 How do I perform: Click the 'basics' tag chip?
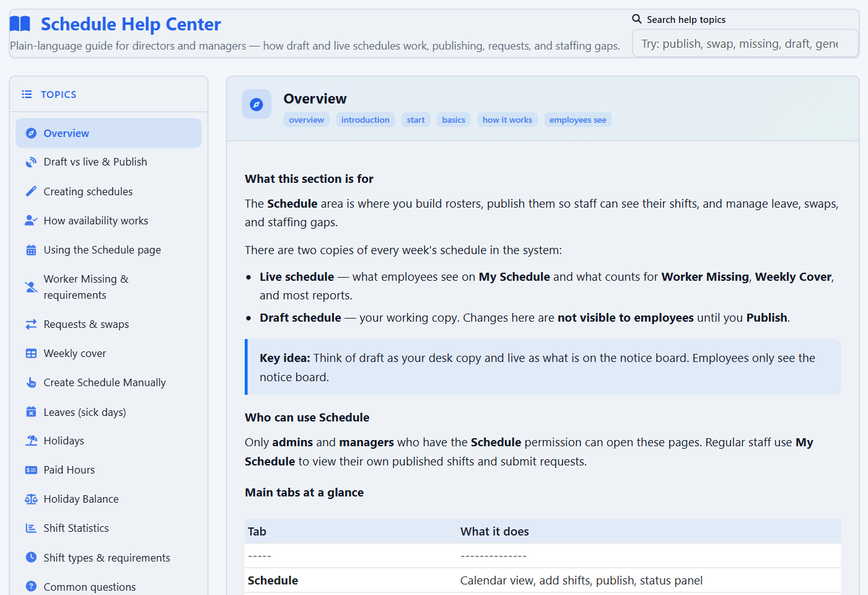tap(454, 120)
